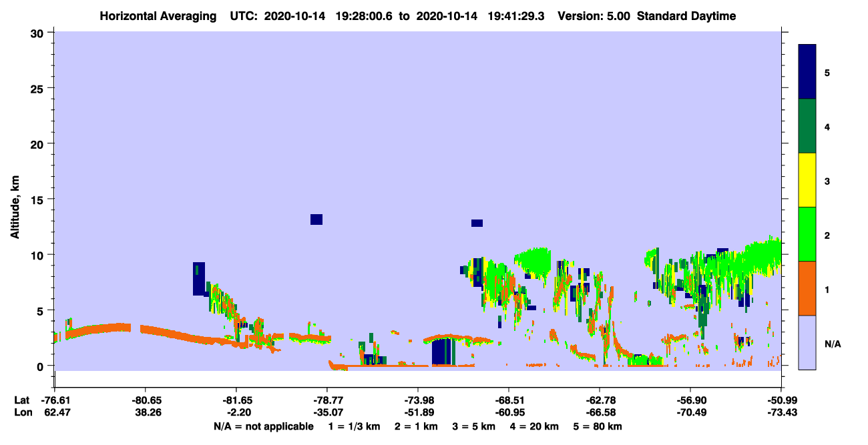Click the small dark blue block near 13 km altitude above -70
The width and height of the screenshot is (868, 445).
tap(477, 223)
